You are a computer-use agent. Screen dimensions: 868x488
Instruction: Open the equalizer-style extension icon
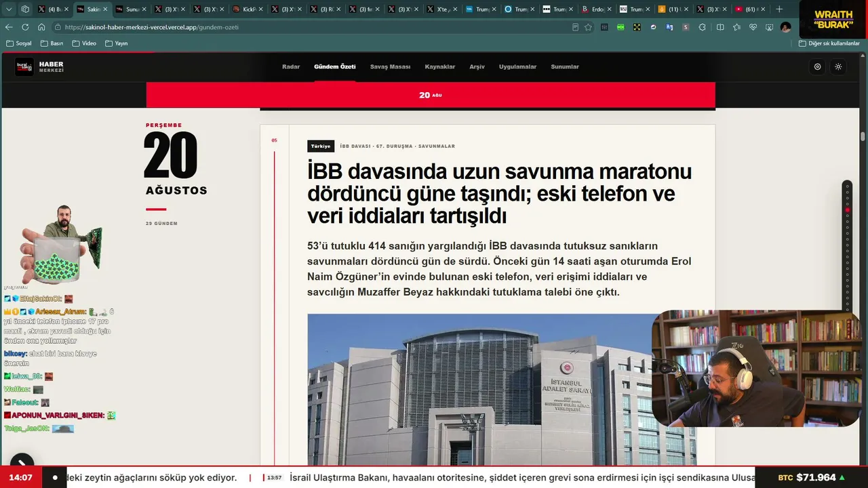pyautogui.click(x=604, y=27)
